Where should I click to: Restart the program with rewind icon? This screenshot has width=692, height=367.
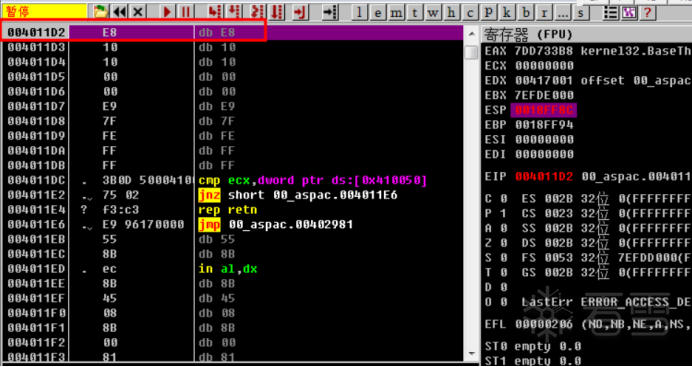click(x=120, y=12)
